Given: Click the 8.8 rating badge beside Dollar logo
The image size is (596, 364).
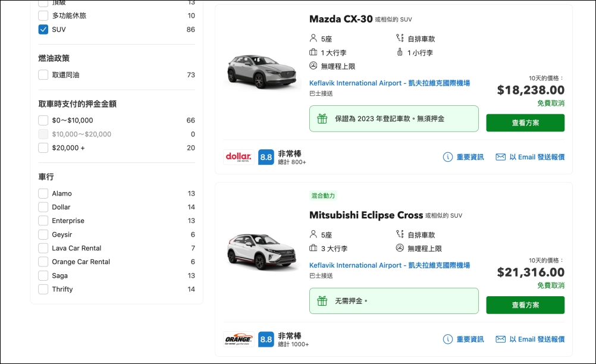Looking at the screenshot, I should pos(266,157).
